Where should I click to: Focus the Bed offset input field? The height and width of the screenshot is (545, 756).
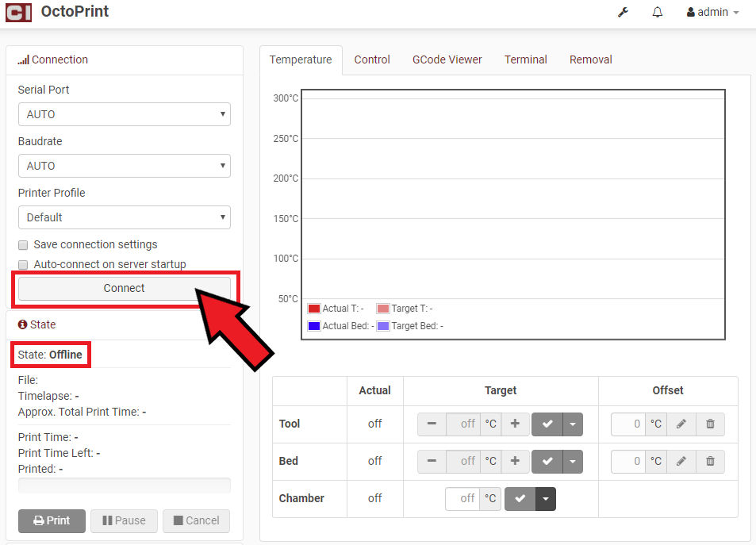(x=628, y=461)
